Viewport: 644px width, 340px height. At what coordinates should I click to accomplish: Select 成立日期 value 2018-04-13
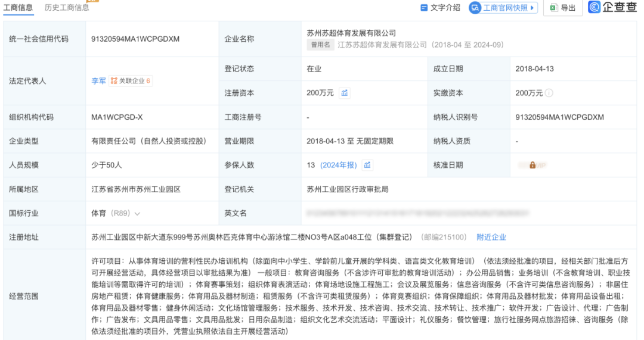(x=534, y=69)
